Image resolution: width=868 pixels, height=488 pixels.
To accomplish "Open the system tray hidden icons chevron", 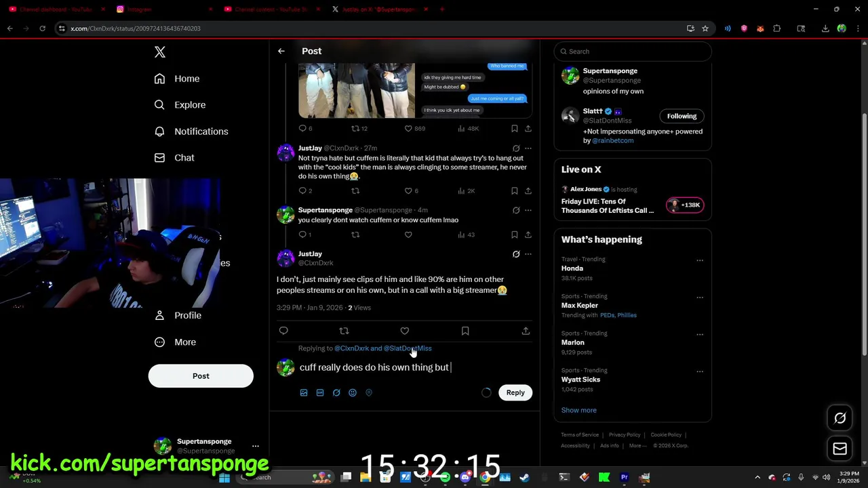I will (757, 478).
